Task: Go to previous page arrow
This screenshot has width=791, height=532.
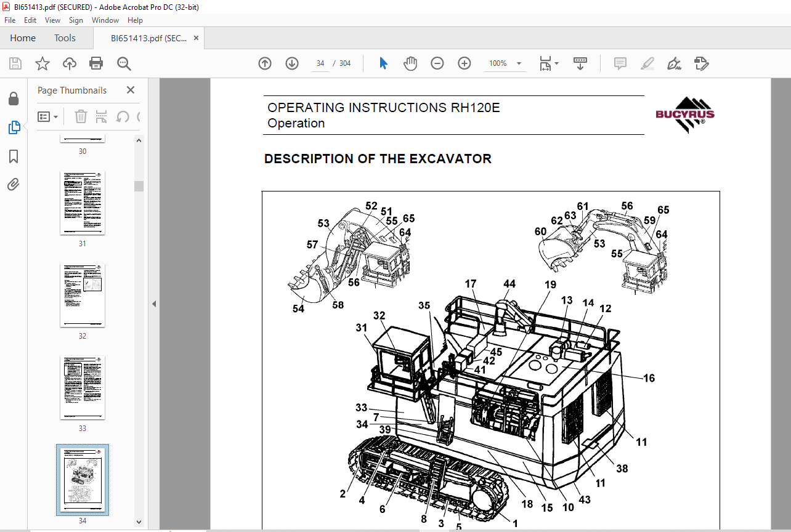Action: click(265, 63)
